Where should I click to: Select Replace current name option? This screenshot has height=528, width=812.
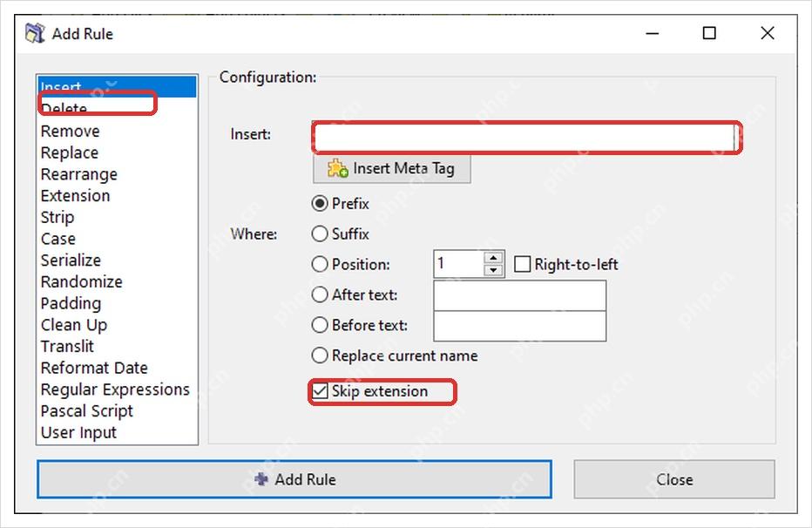click(395, 355)
